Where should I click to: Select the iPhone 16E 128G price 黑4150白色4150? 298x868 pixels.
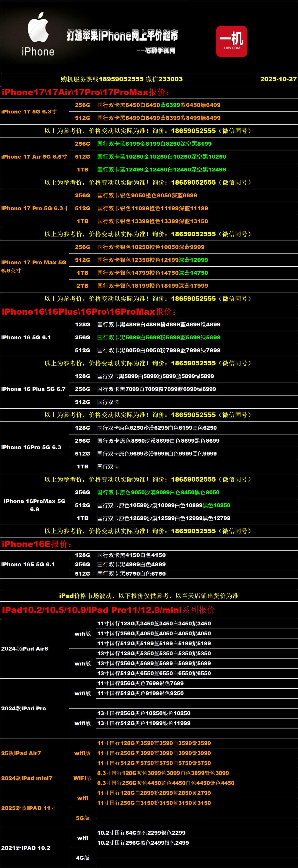[x=131, y=555]
